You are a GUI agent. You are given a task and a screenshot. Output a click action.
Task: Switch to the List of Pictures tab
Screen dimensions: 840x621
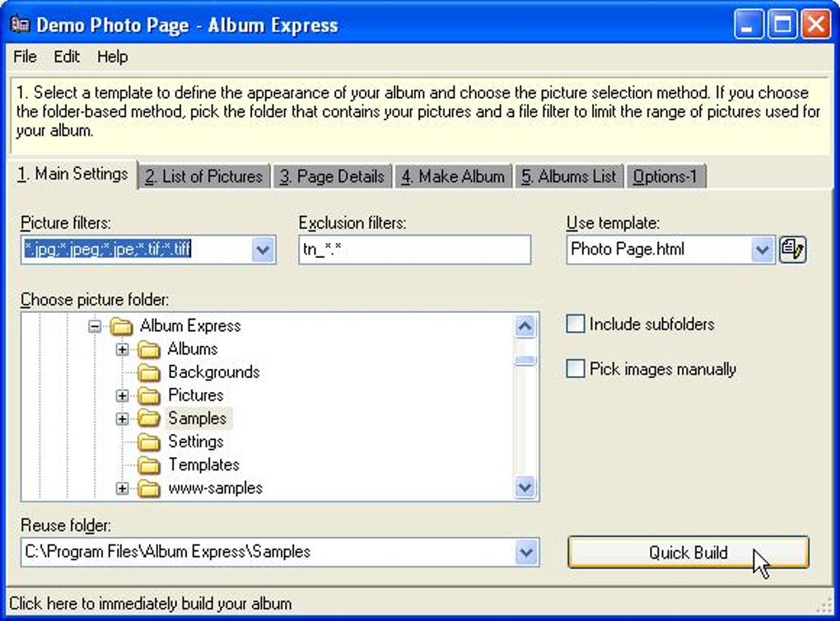(x=203, y=176)
